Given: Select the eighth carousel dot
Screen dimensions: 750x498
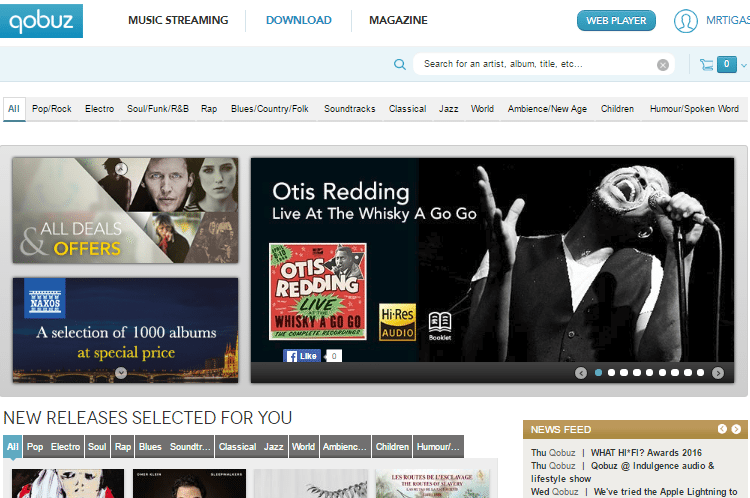Looking at the screenshot, I should click(x=688, y=373).
